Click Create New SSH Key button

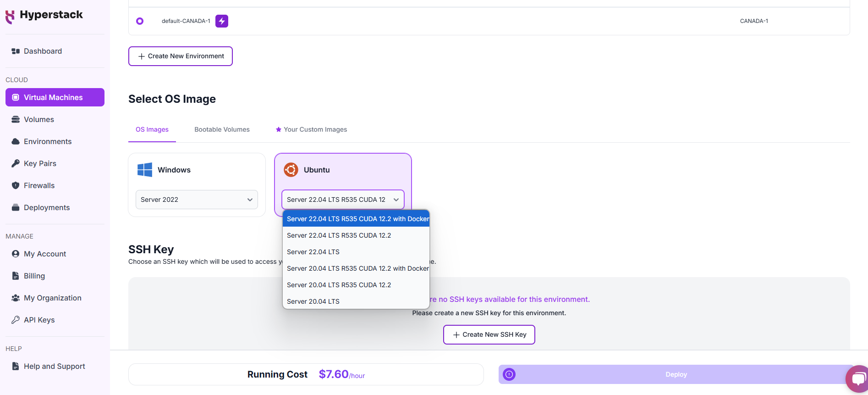489,334
